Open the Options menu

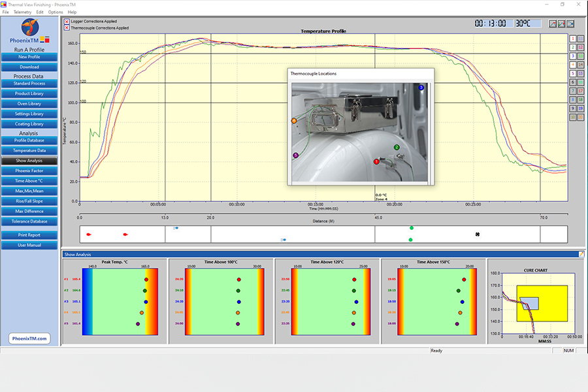[x=56, y=12]
